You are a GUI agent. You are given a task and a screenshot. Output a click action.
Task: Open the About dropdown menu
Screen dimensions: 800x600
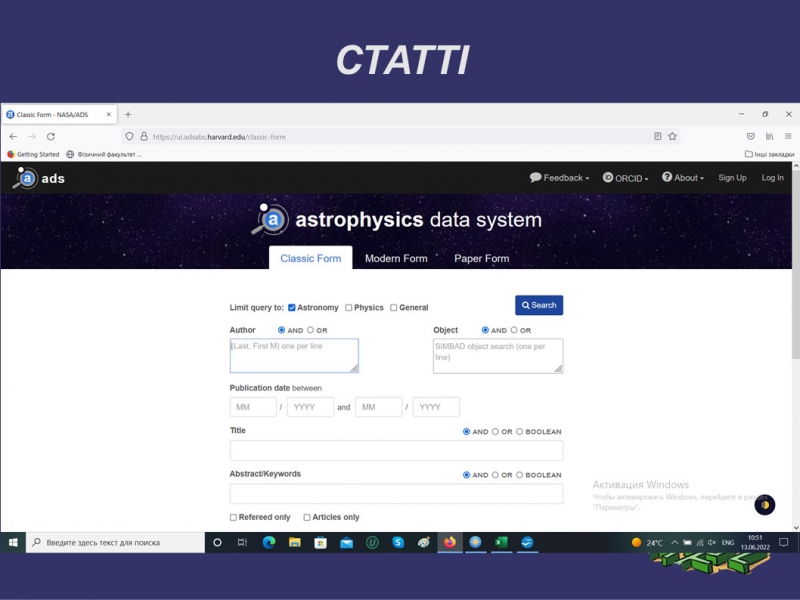click(683, 178)
